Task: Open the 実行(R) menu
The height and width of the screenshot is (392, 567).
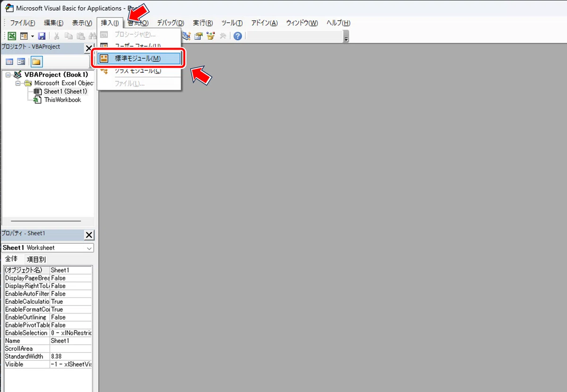Action: (x=203, y=23)
